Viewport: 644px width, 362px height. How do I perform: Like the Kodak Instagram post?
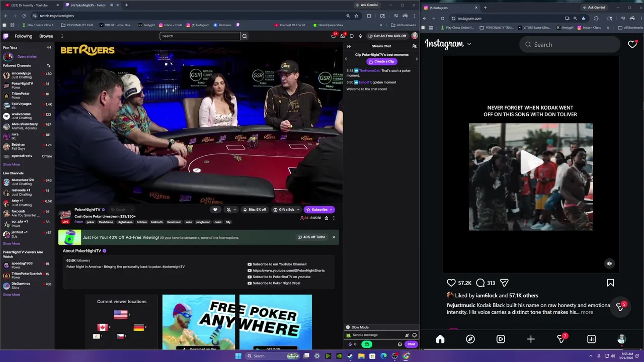pos(451,283)
